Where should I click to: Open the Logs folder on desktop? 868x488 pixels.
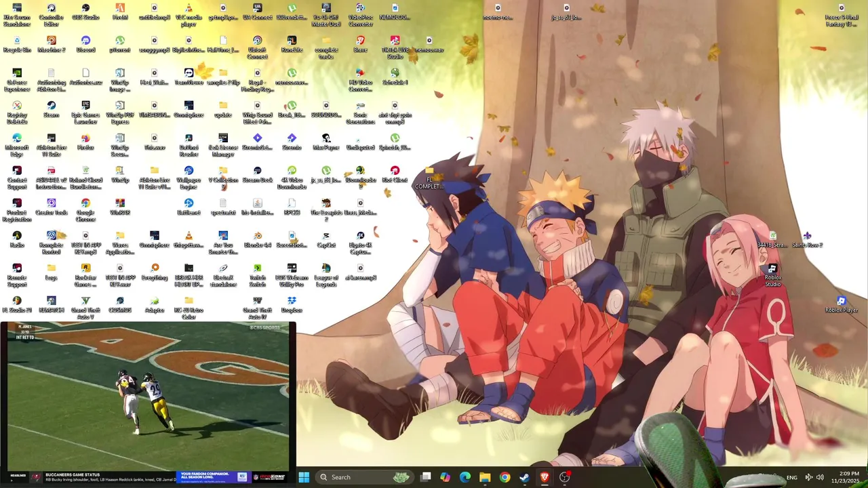tap(51, 272)
